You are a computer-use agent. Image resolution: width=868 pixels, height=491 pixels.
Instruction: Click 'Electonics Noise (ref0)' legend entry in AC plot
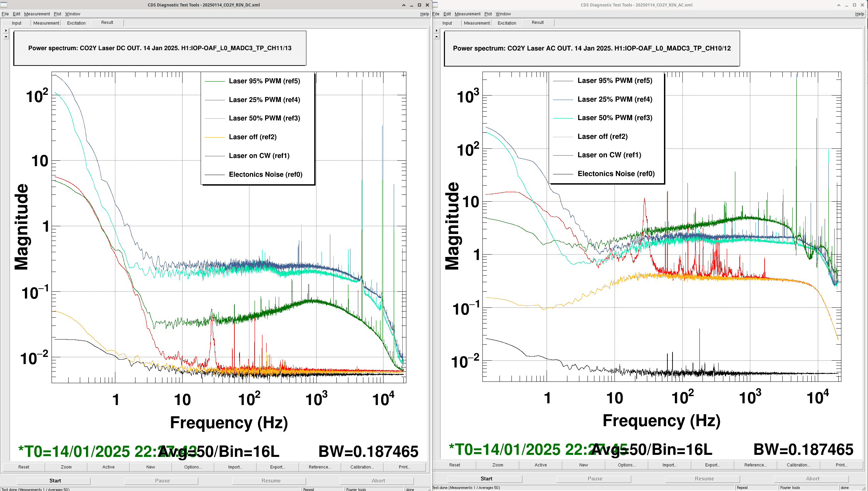(x=616, y=174)
